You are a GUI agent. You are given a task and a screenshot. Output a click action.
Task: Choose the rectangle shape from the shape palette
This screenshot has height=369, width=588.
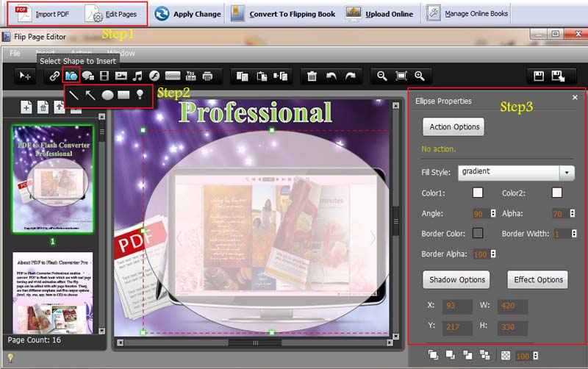[123, 96]
